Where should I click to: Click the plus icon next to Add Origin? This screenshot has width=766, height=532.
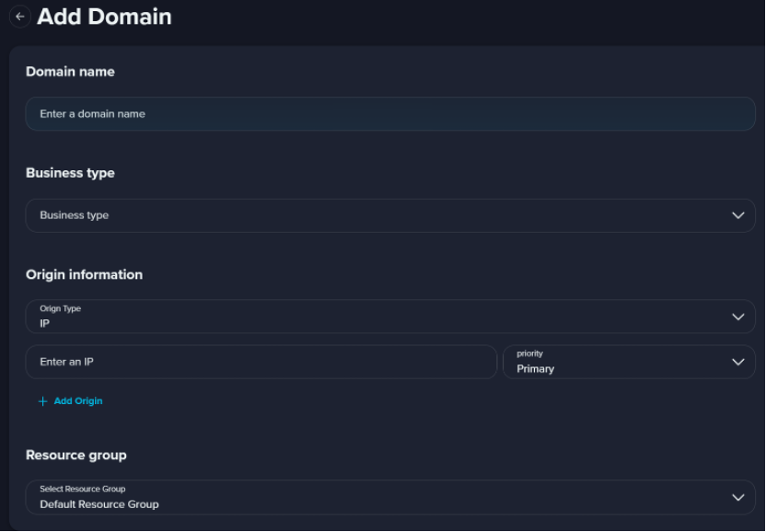(x=43, y=401)
